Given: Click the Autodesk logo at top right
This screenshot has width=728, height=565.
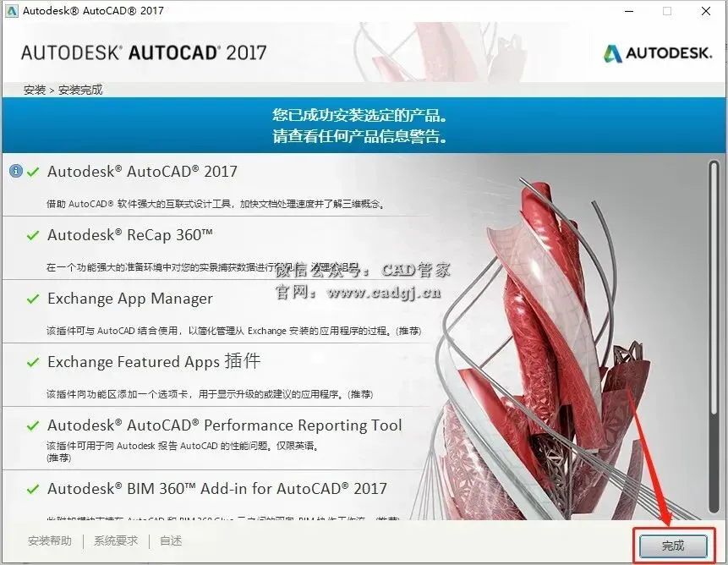Looking at the screenshot, I should 658,53.
